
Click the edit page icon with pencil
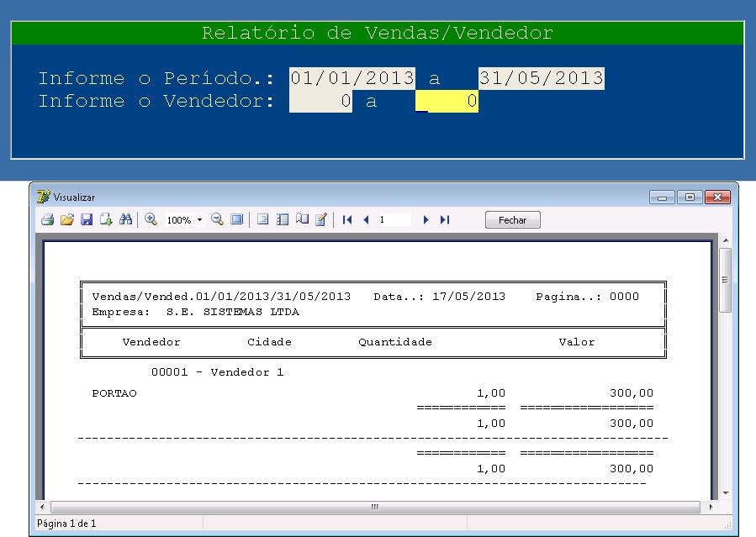click(320, 219)
